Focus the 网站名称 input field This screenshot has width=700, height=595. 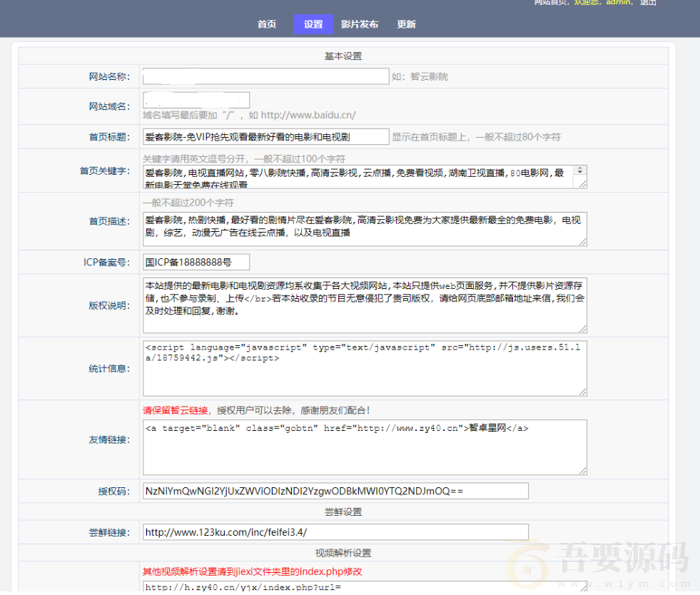tap(266, 76)
